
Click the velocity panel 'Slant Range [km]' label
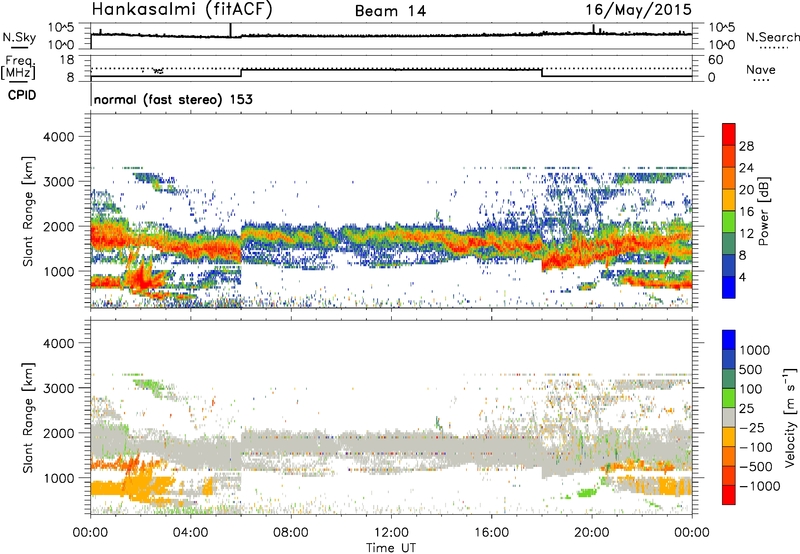pos(28,417)
